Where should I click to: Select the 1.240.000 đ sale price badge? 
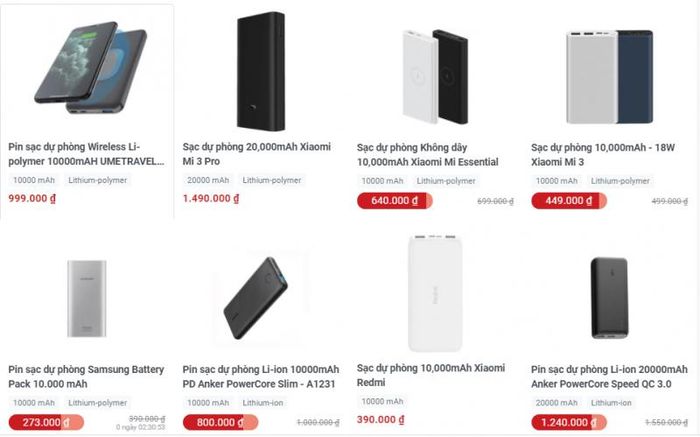point(569,422)
